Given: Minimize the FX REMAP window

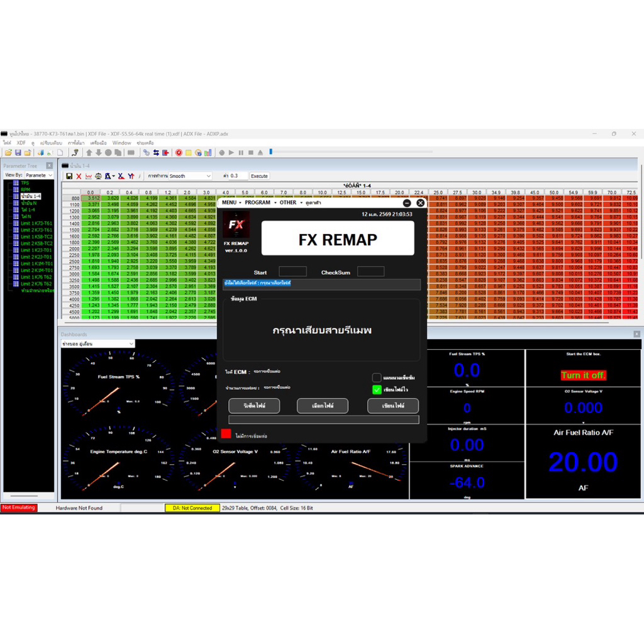Looking at the screenshot, I should click(x=407, y=203).
